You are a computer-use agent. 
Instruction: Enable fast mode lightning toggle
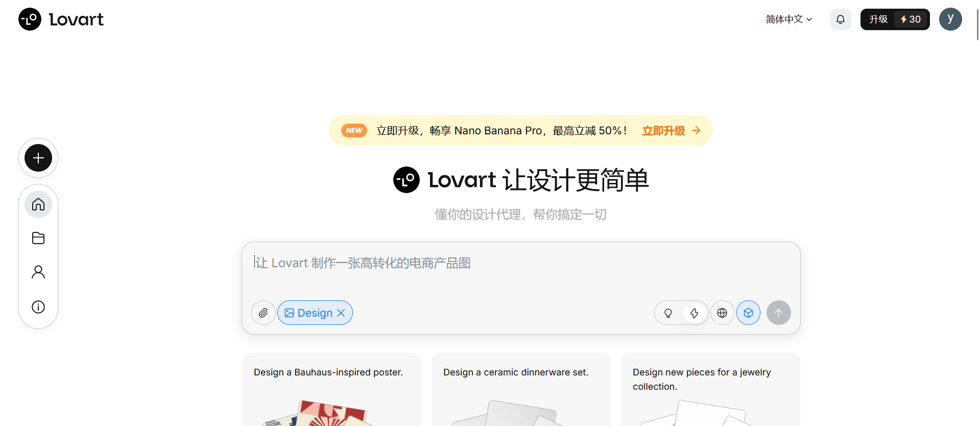click(694, 313)
